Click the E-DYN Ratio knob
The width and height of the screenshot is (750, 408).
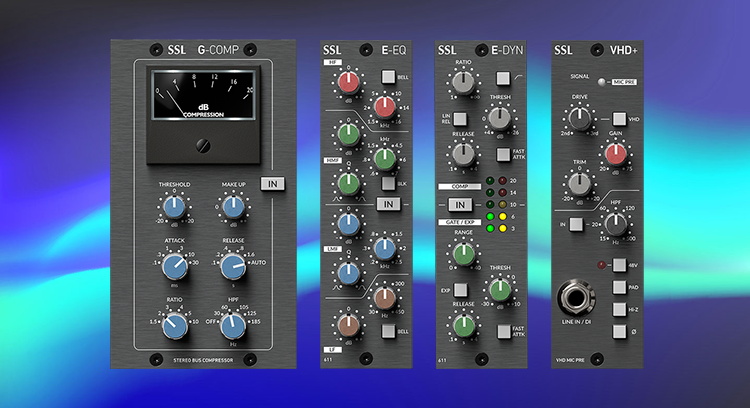click(x=463, y=83)
